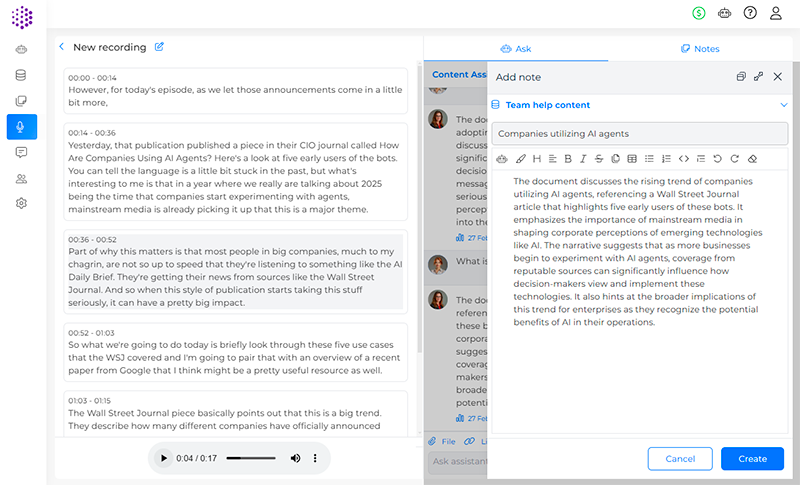Image resolution: width=800 pixels, height=485 pixels.
Task: Open the heading style selector
Action: [537, 158]
